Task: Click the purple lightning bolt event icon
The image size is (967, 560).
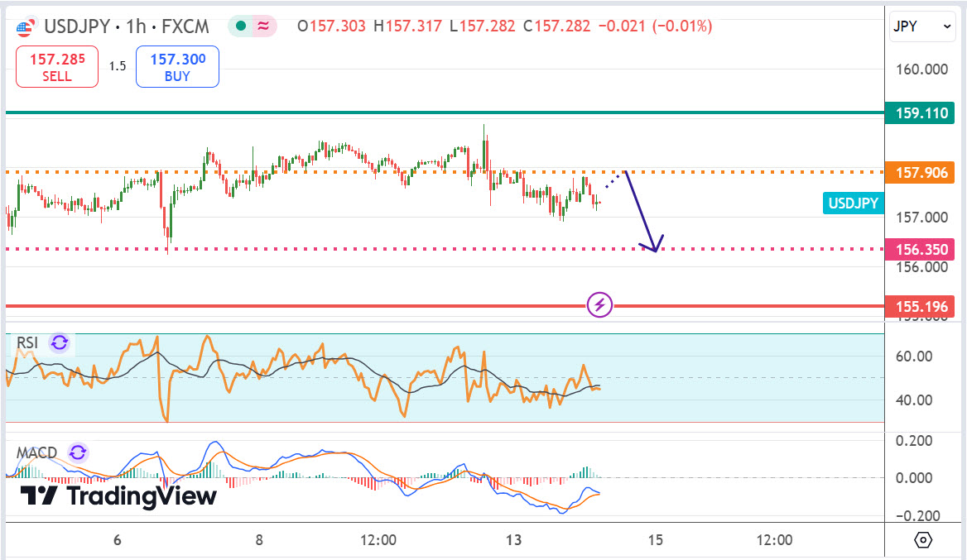Action: tap(599, 305)
